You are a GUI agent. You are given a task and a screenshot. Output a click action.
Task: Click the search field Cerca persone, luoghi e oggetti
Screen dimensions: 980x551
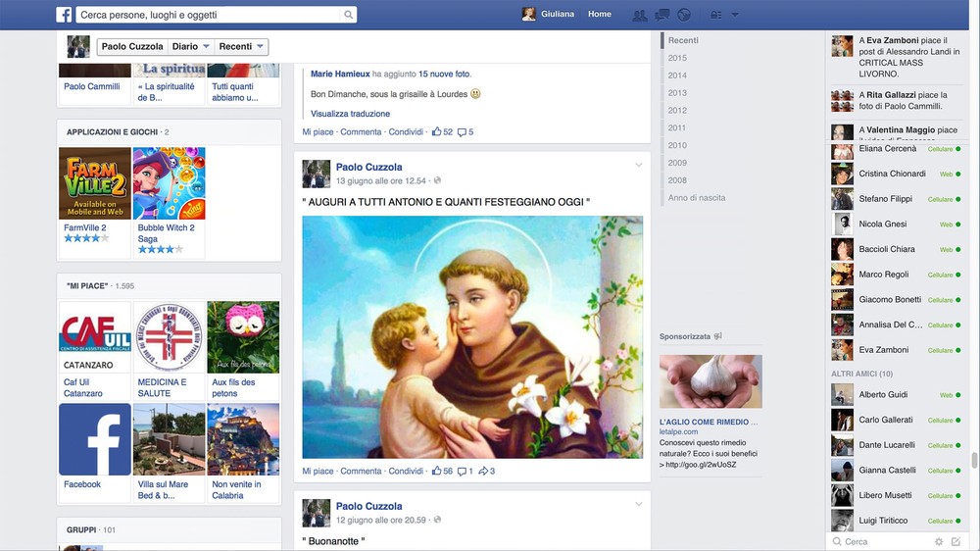point(210,15)
